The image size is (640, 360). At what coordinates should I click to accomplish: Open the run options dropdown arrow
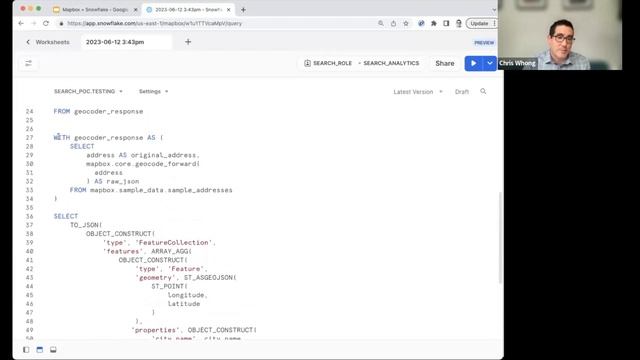pos(489,63)
